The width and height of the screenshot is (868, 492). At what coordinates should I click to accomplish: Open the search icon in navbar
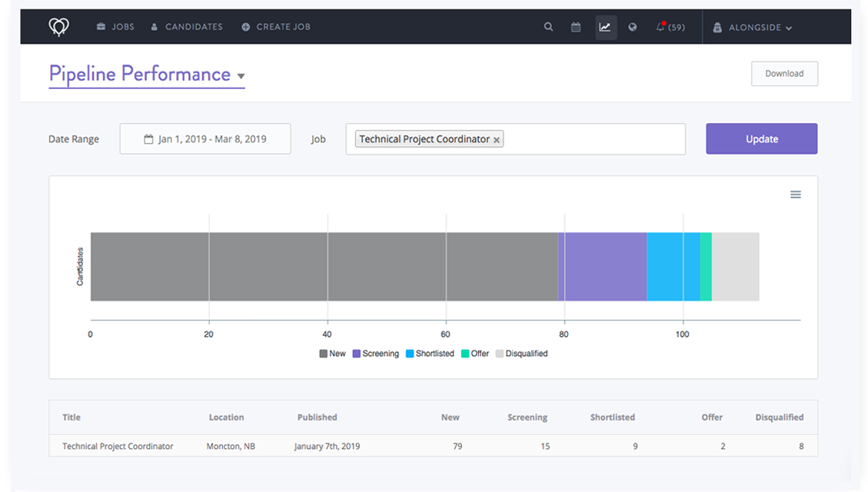pyautogui.click(x=548, y=27)
